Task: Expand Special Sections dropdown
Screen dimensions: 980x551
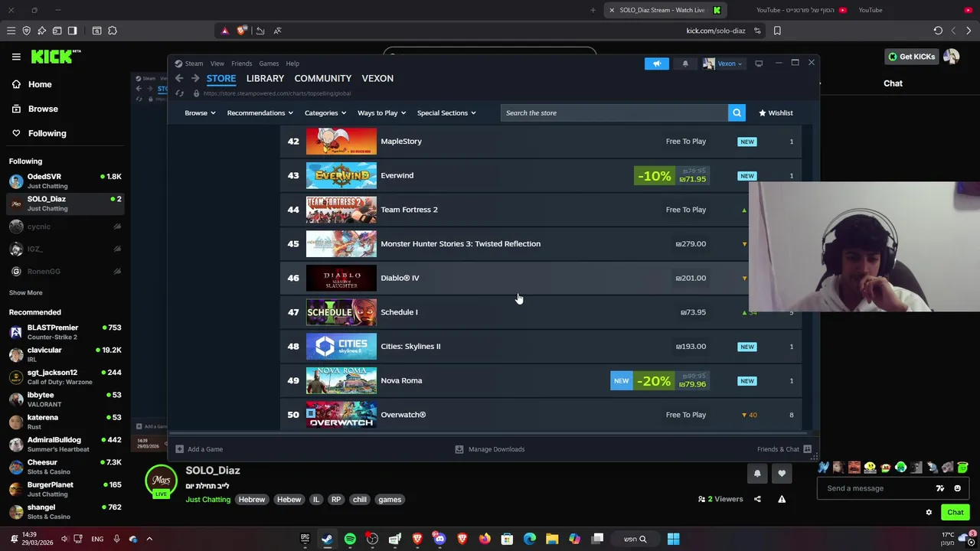Action: [446, 112]
